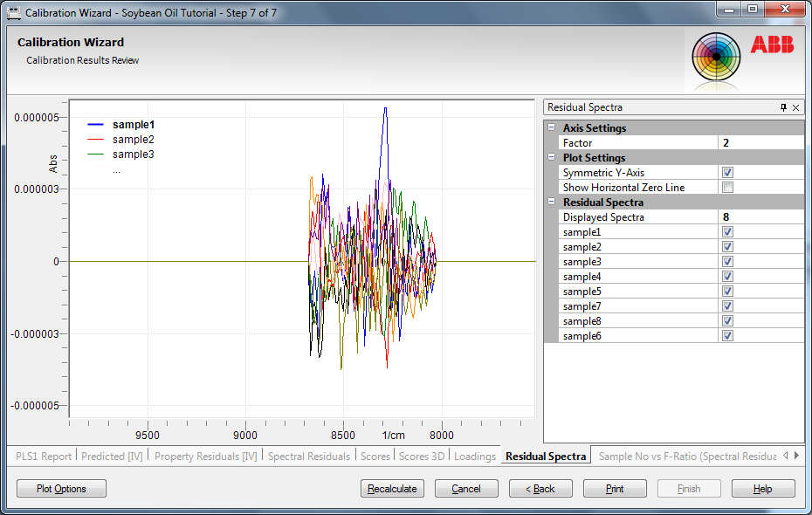Click the ABB logo
812x515 pixels.
(x=772, y=45)
